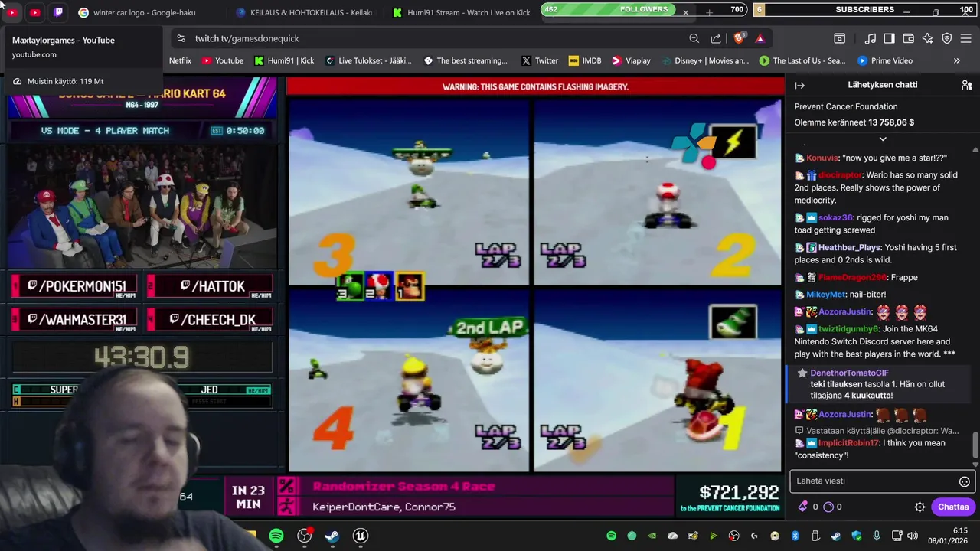Open the Youtube bookmark
The width and height of the screenshot is (980, 551).
[223, 60]
